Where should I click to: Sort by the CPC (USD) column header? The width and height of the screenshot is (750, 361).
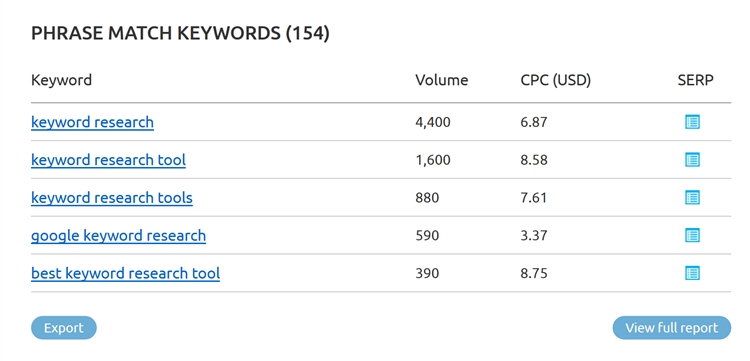(556, 80)
